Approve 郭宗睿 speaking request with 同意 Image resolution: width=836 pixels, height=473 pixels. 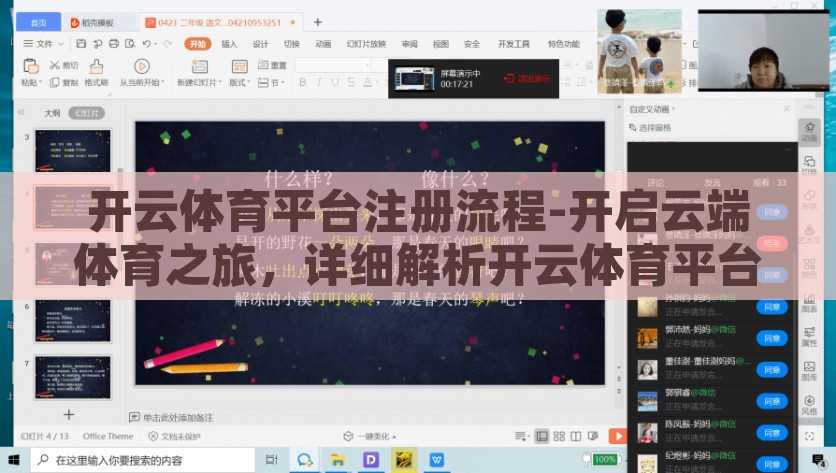tap(772, 401)
